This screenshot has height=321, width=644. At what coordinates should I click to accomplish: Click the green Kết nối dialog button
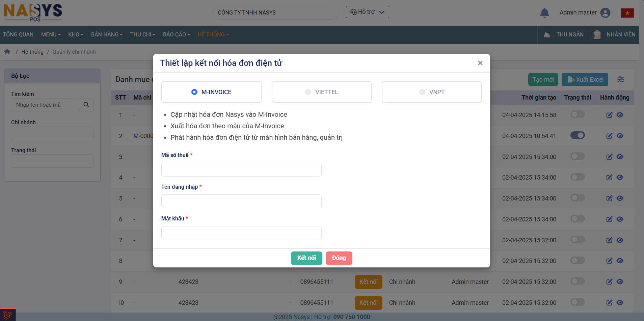click(x=306, y=258)
